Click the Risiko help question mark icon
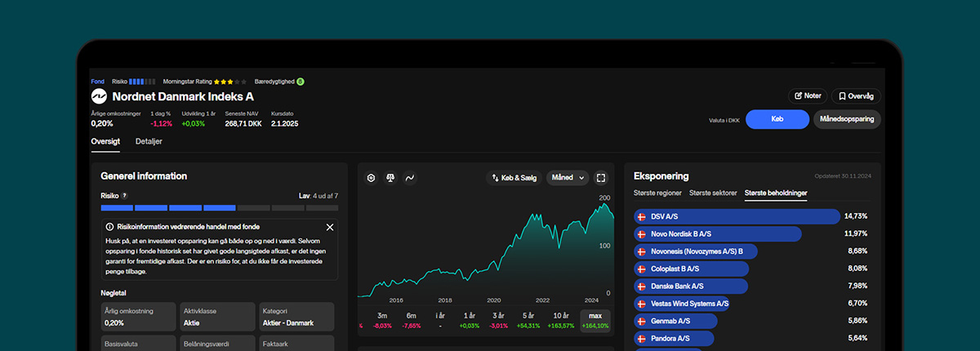The height and width of the screenshot is (351, 980). (124, 196)
